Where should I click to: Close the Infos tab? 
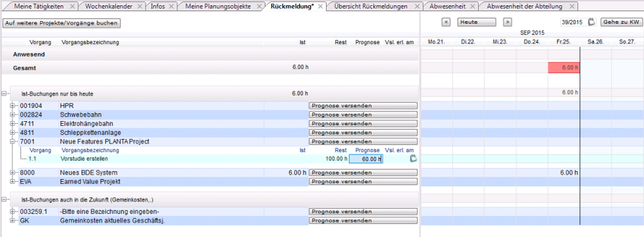tap(172, 7)
